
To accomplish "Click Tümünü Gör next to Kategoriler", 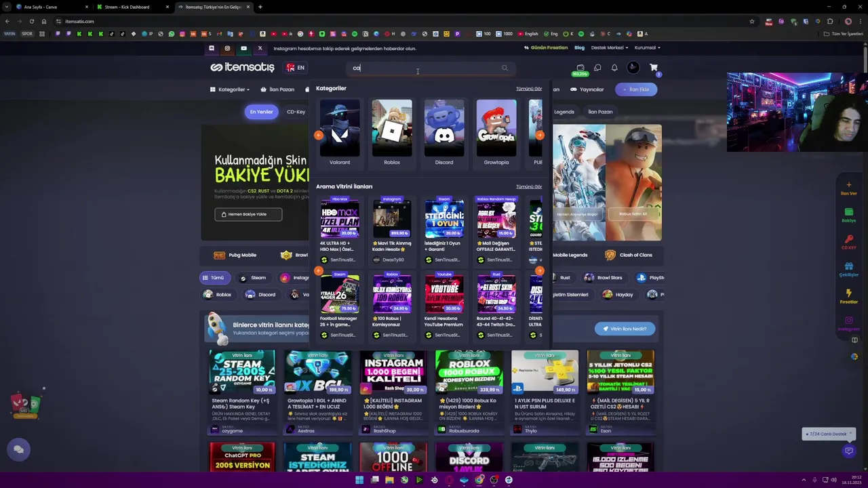I will 529,89.
